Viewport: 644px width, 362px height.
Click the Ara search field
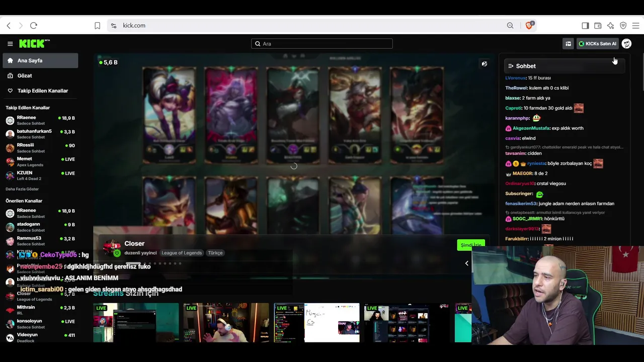click(322, 44)
